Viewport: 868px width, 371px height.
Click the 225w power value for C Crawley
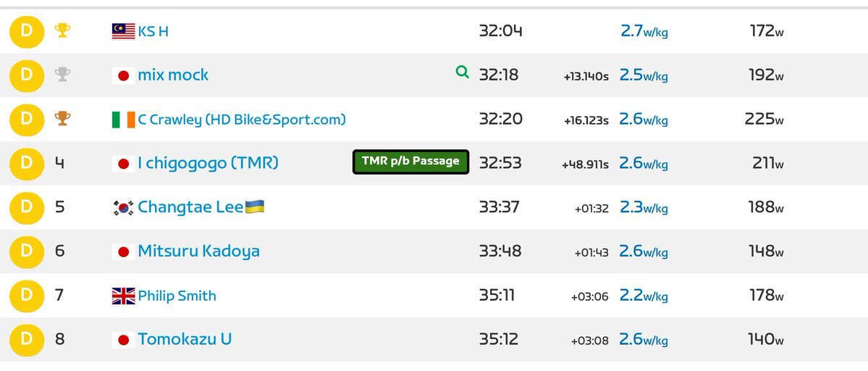point(764,119)
